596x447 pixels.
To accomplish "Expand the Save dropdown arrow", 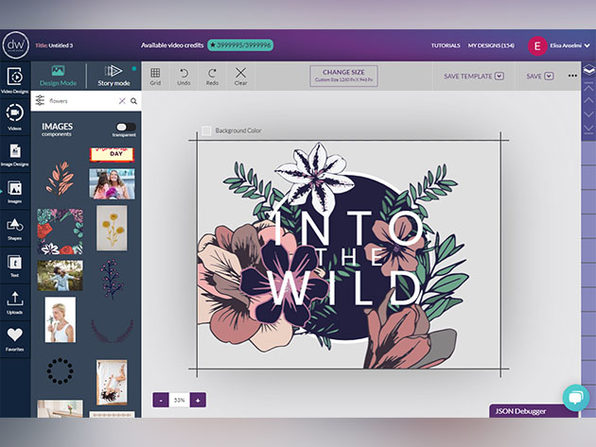I will [549, 76].
